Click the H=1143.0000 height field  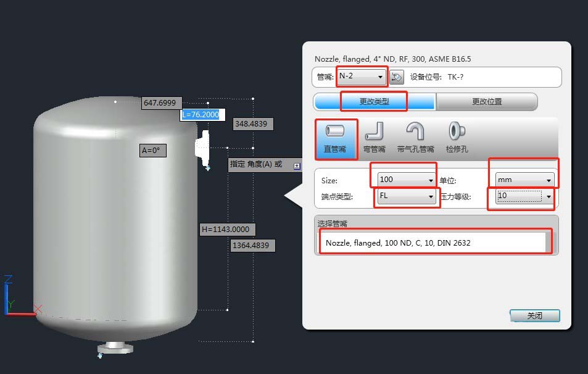[x=227, y=229]
